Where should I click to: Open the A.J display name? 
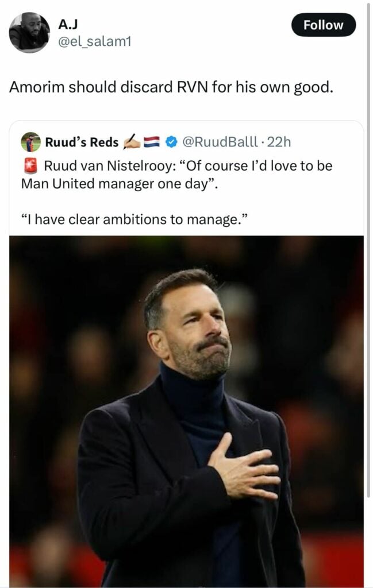click(x=67, y=24)
